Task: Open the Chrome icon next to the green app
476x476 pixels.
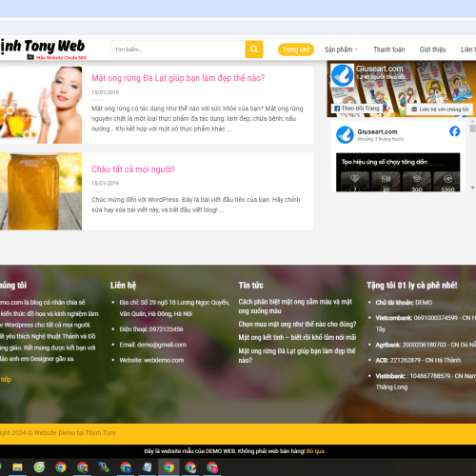Action: (61, 467)
